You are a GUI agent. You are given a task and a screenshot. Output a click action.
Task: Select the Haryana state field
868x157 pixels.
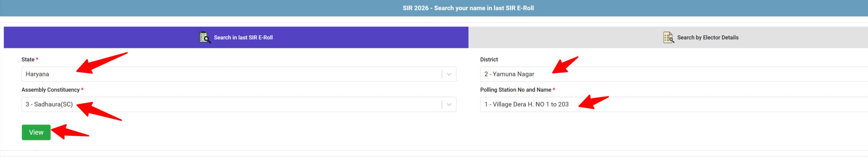pos(231,74)
